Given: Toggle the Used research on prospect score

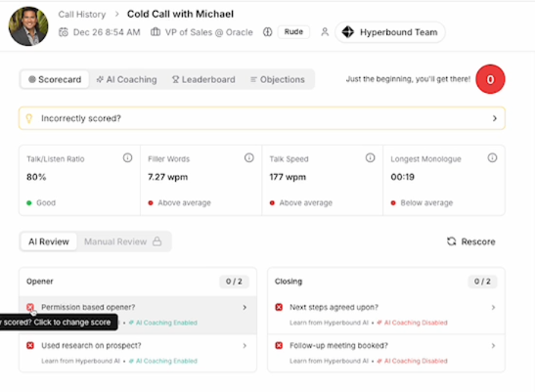Looking at the screenshot, I should coord(30,346).
